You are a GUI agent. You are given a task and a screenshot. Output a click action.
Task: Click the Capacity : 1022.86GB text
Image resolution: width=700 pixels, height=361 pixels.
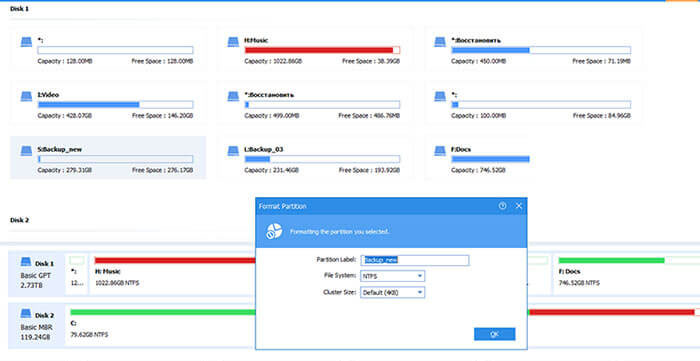[273, 61]
